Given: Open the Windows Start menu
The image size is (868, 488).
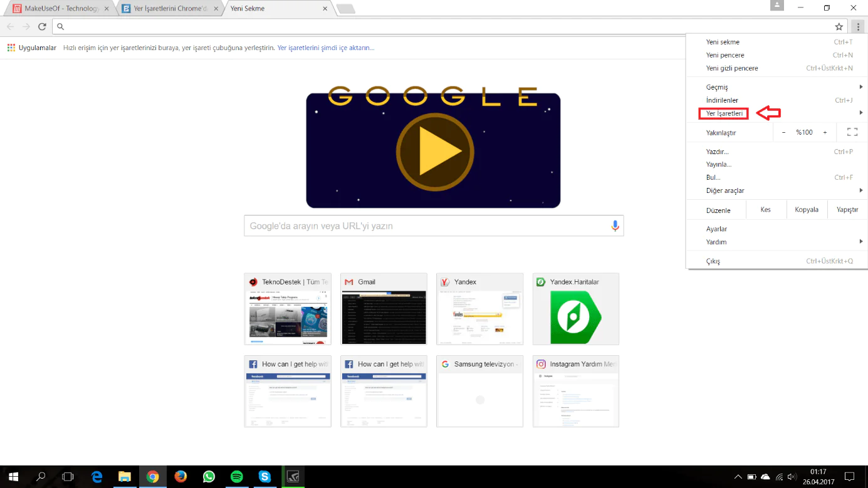Looking at the screenshot, I should (13, 477).
